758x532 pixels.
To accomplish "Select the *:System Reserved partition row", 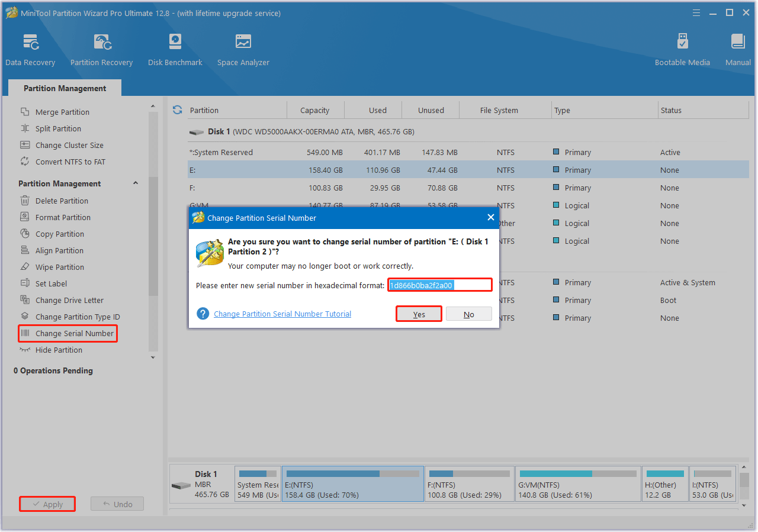I will [468, 152].
